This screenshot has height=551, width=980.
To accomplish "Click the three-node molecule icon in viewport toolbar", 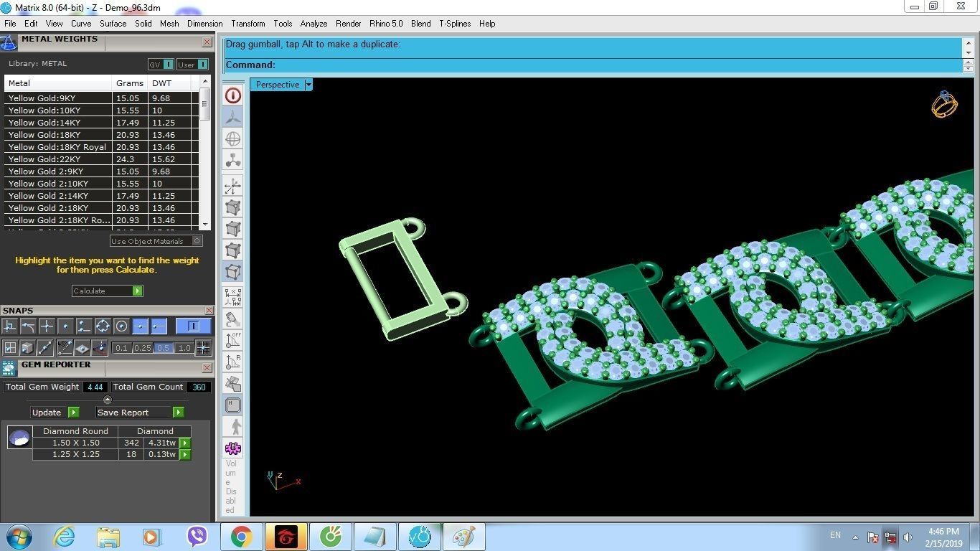I will click(233, 160).
